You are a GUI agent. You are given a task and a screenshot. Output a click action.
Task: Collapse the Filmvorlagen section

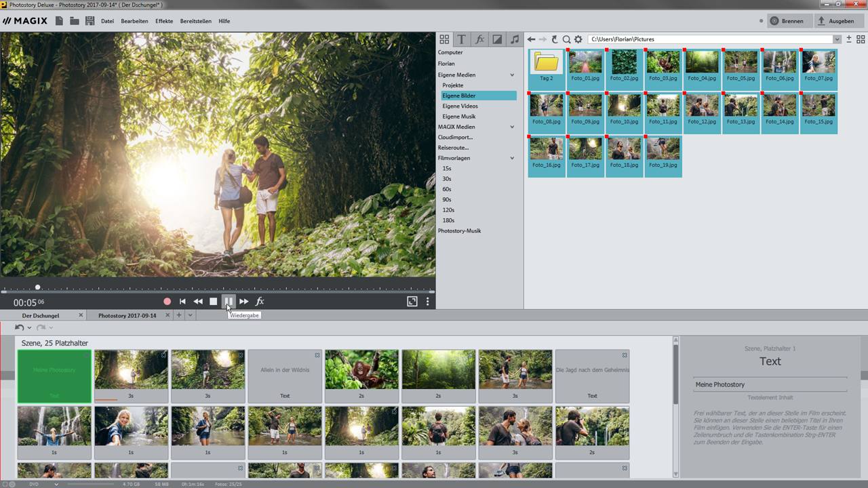512,158
